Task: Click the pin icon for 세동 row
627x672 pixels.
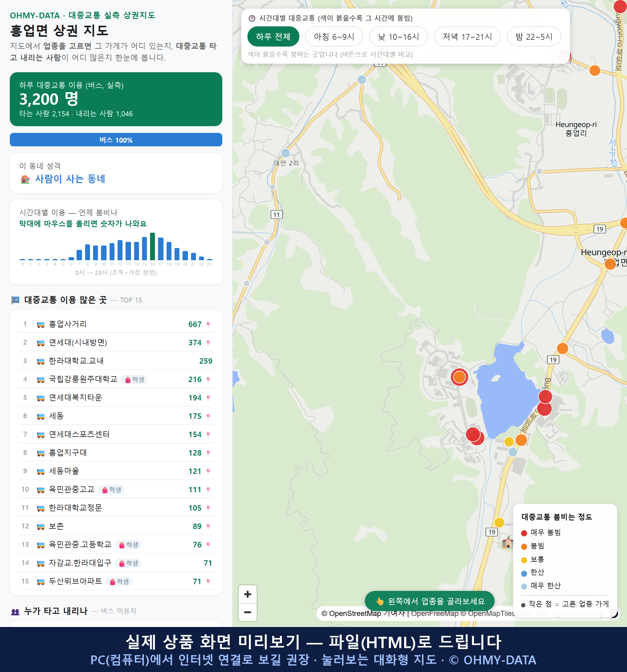Action: [x=208, y=416]
